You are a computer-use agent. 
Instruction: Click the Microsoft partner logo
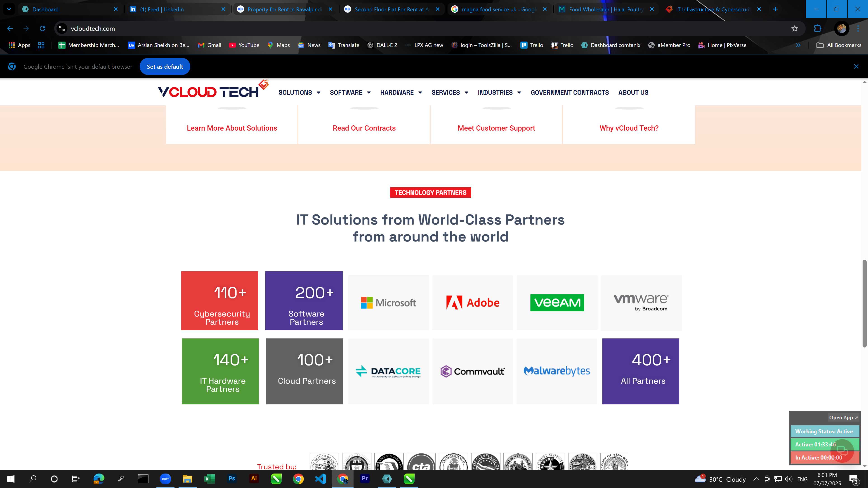388,303
